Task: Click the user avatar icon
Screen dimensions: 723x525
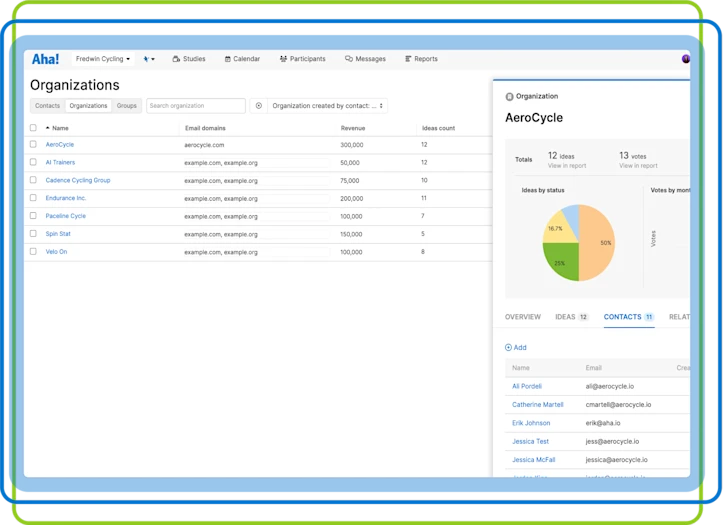Action: 686,59
